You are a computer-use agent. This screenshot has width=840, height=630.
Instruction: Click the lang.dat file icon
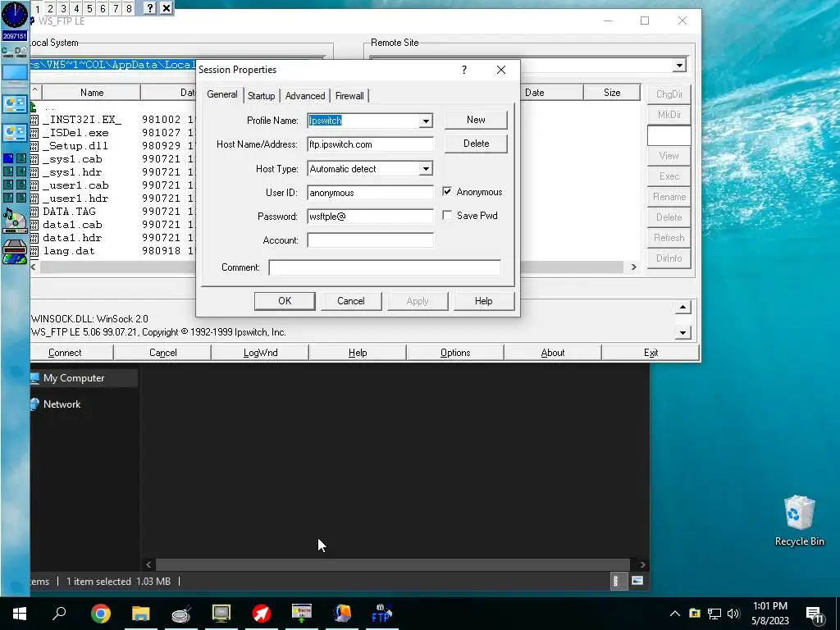tap(34, 251)
